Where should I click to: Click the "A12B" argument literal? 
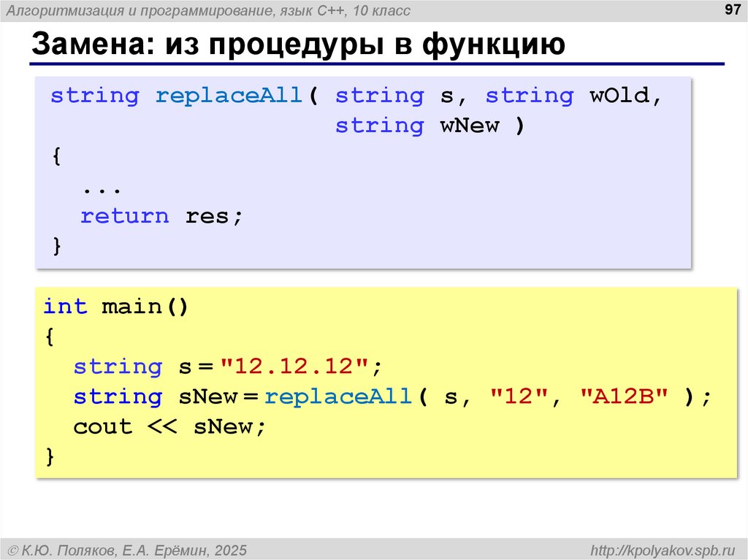click(x=624, y=396)
